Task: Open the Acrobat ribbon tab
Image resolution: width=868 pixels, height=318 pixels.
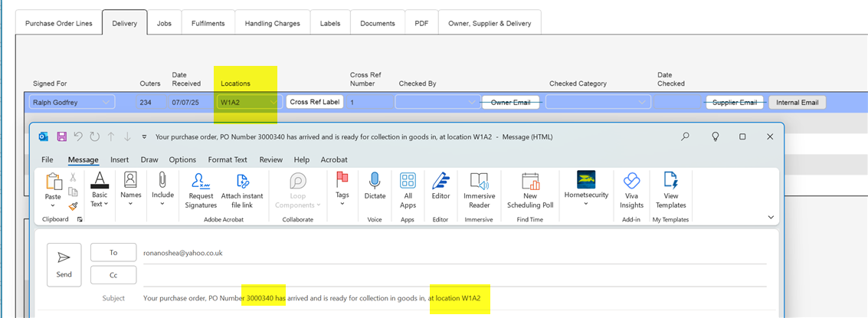Action: 334,159
